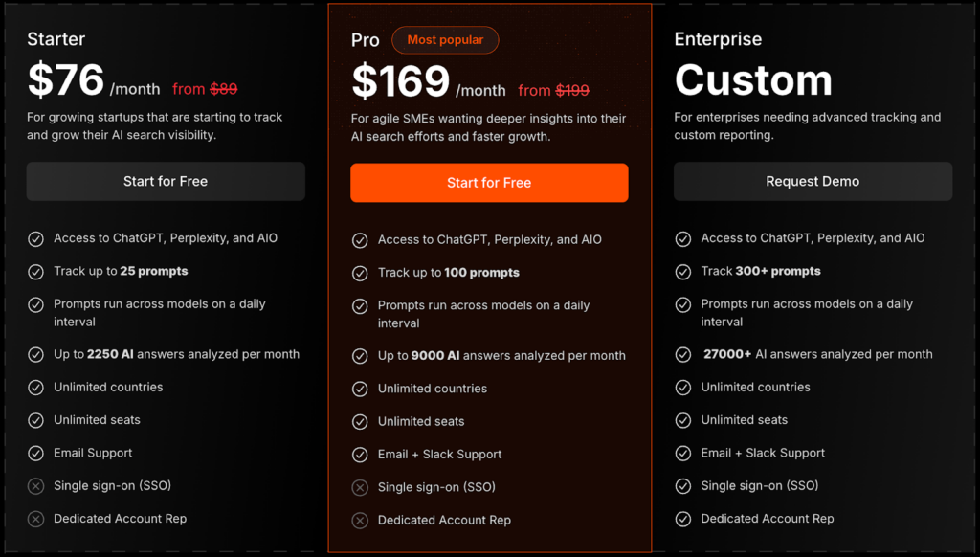Click checkmark next to Track up to 25 prompts

[35, 272]
